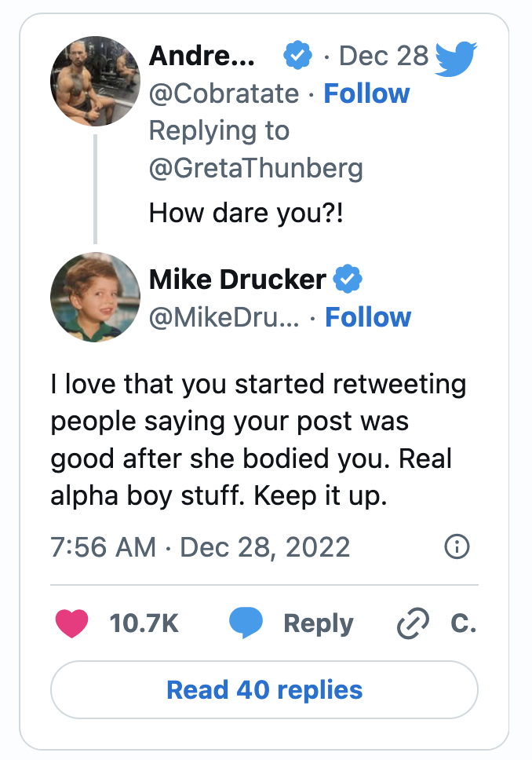The image size is (532, 760).
Task: Click the Reply text label
Action: (x=319, y=624)
